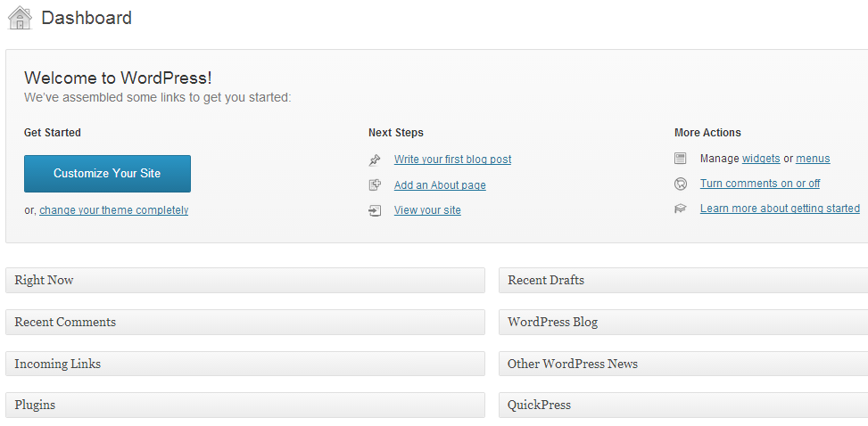Open the menus link
Image resolution: width=868 pixels, height=426 pixels.
click(x=814, y=159)
